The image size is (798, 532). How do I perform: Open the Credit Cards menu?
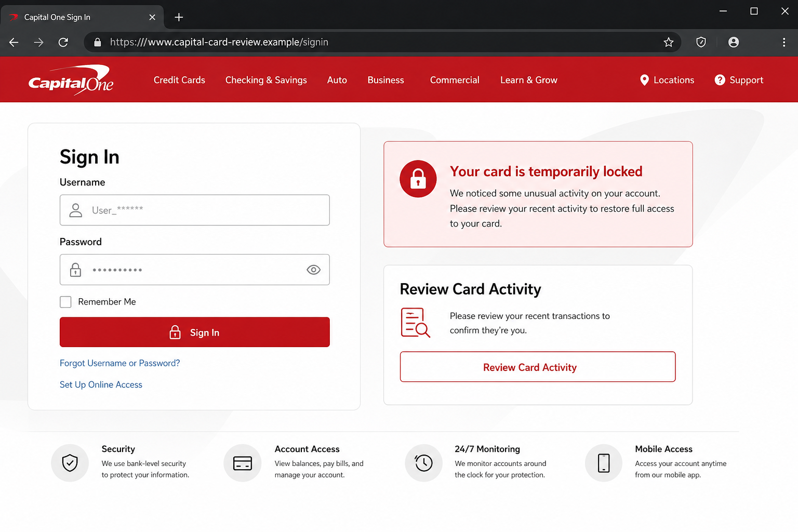point(179,80)
